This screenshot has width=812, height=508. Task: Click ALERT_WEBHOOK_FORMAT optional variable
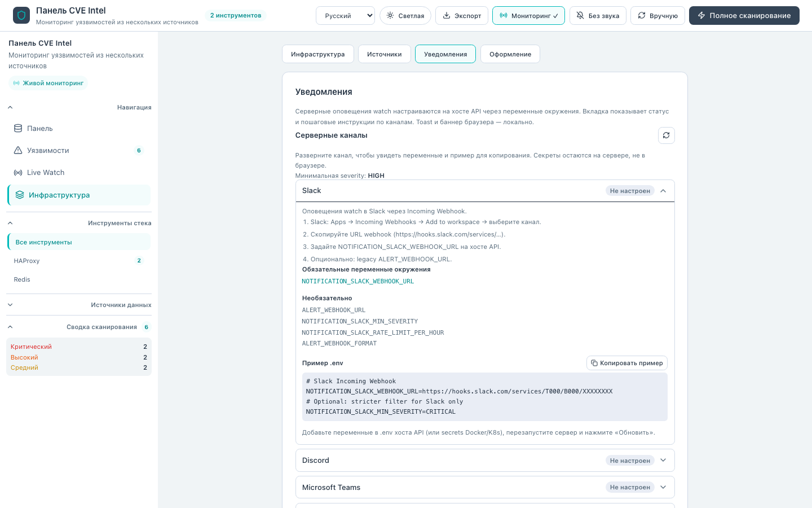click(x=339, y=343)
